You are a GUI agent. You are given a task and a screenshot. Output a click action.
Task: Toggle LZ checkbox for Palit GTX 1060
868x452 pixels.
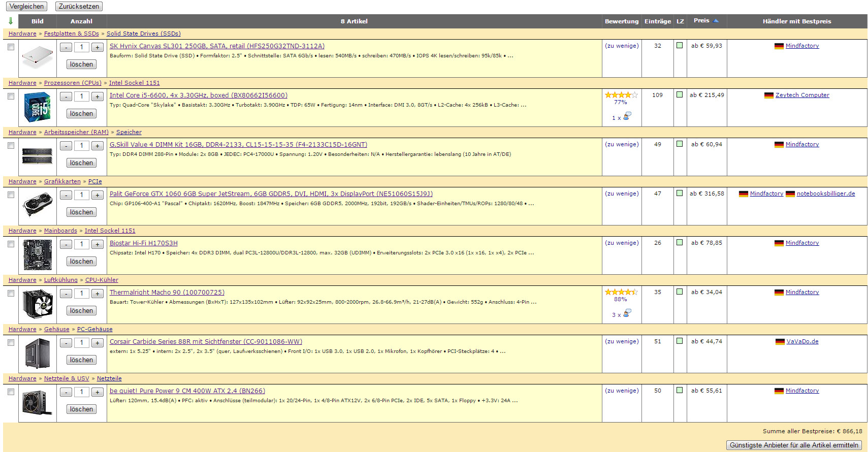click(680, 193)
